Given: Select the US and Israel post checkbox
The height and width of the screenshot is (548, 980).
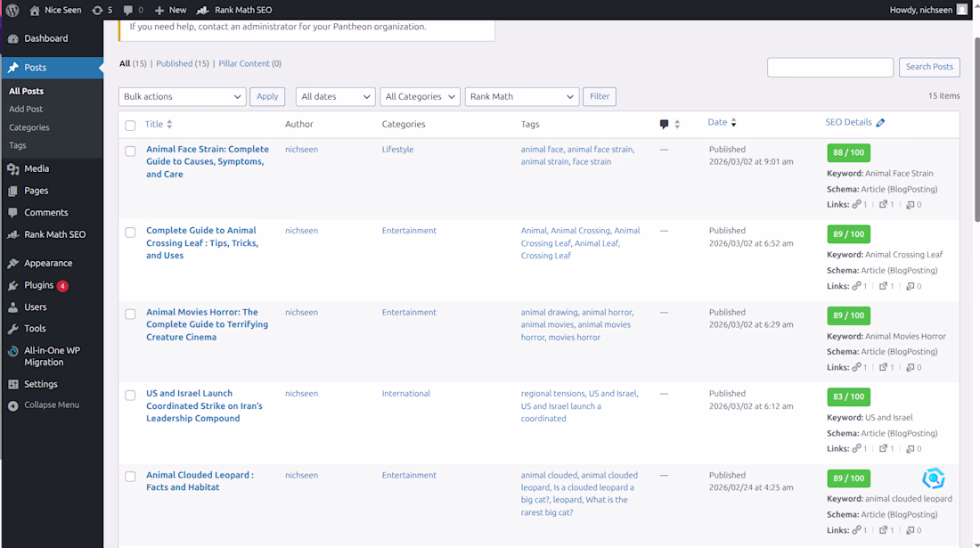Looking at the screenshot, I should click(130, 395).
